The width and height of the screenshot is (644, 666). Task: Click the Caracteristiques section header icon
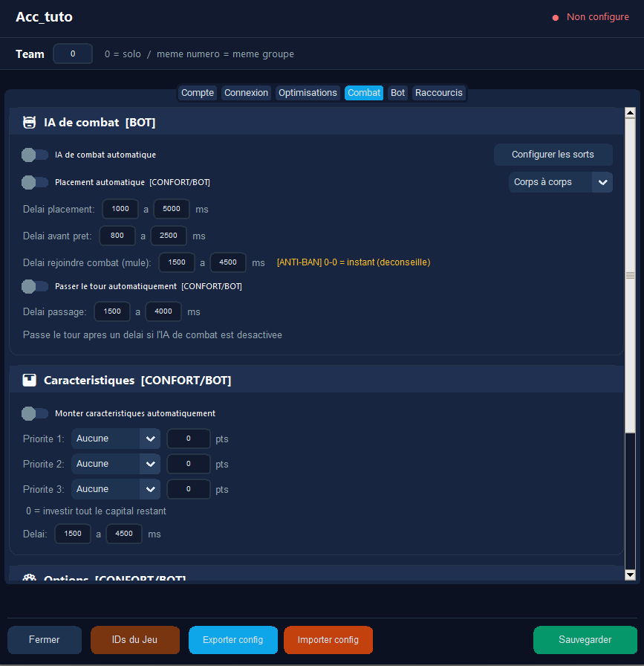30,381
